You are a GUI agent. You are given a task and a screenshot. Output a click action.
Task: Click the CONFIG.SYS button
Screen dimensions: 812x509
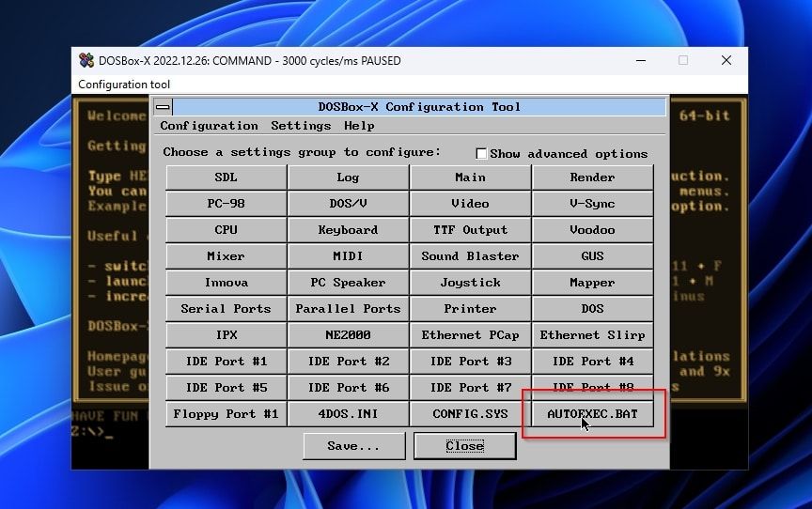click(x=470, y=414)
